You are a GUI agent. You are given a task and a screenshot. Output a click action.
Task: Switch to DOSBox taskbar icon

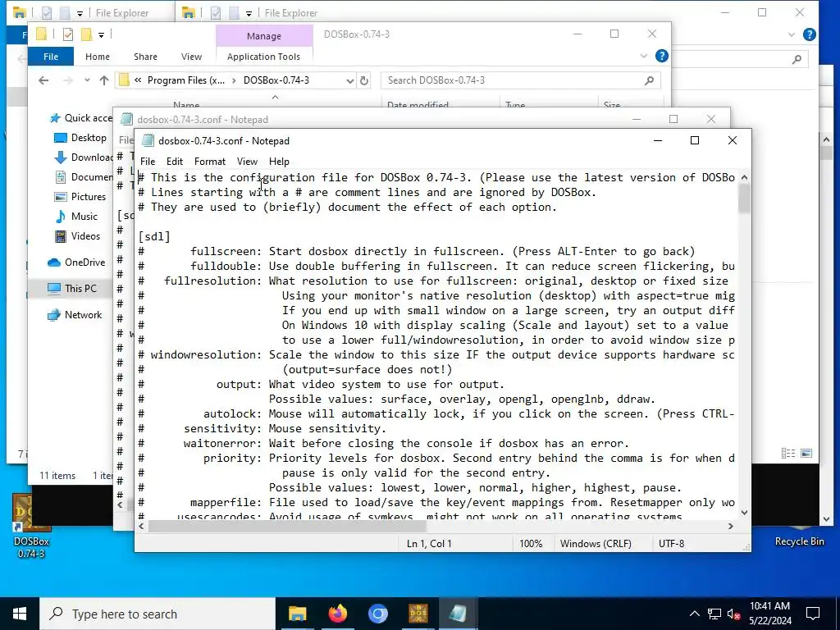click(418, 614)
